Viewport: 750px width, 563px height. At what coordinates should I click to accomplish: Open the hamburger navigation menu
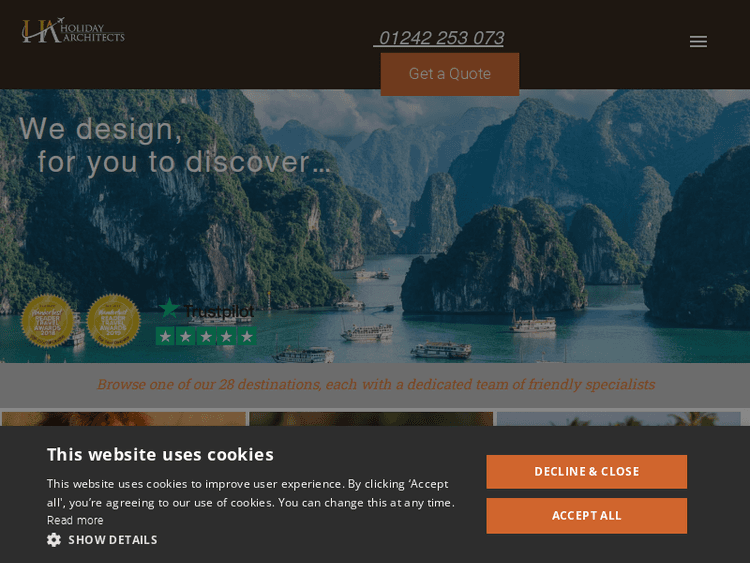click(x=698, y=42)
